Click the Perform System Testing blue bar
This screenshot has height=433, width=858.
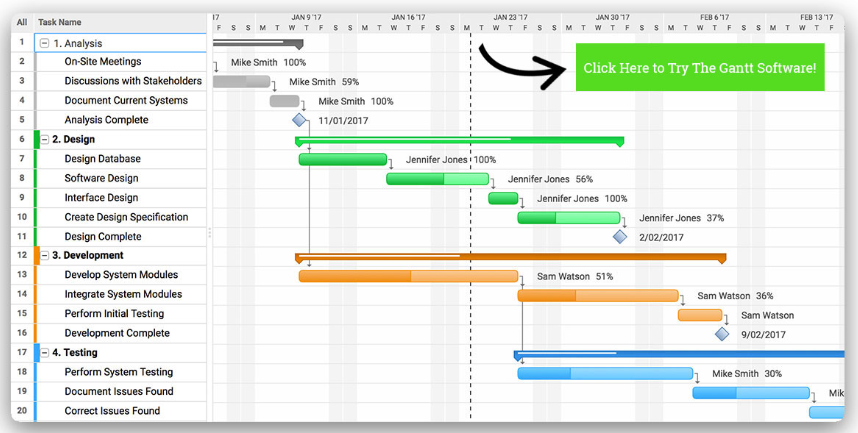pyautogui.click(x=604, y=373)
